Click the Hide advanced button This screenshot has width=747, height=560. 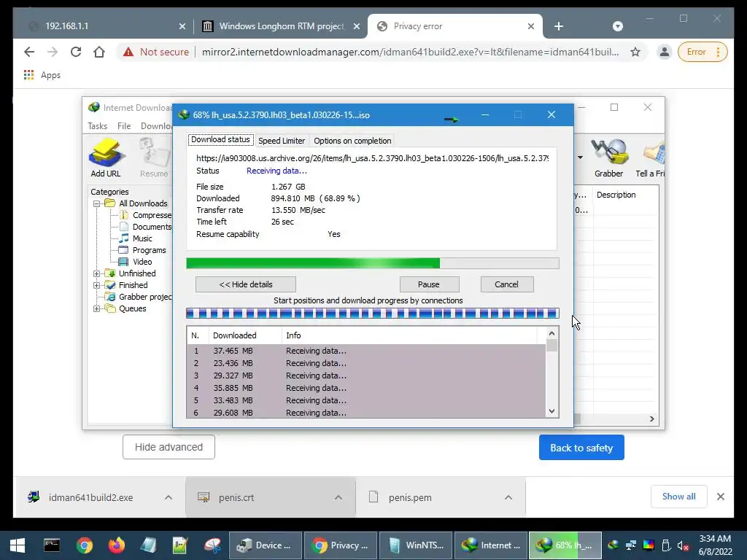(169, 447)
